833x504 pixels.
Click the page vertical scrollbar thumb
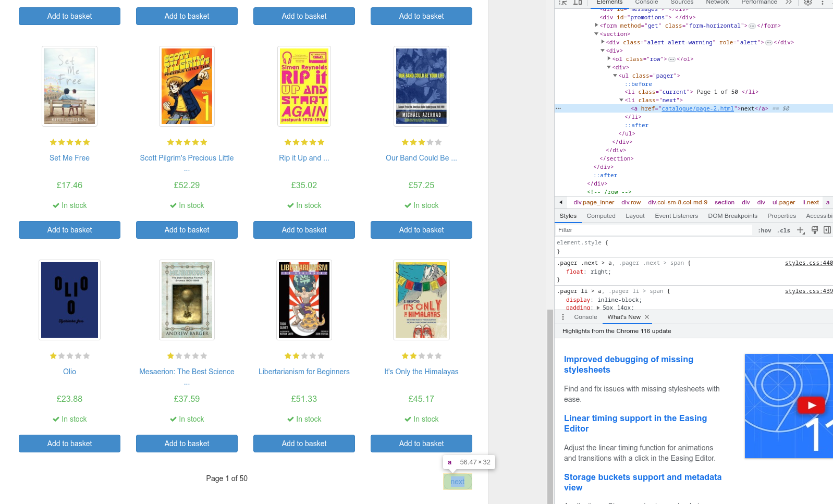tap(550, 407)
